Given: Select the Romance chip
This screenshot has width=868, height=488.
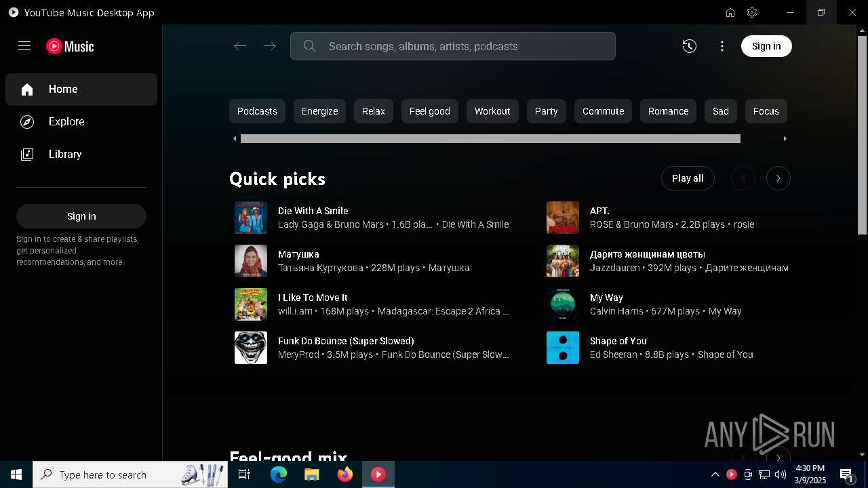Looking at the screenshot, I should tap(668, 111).
